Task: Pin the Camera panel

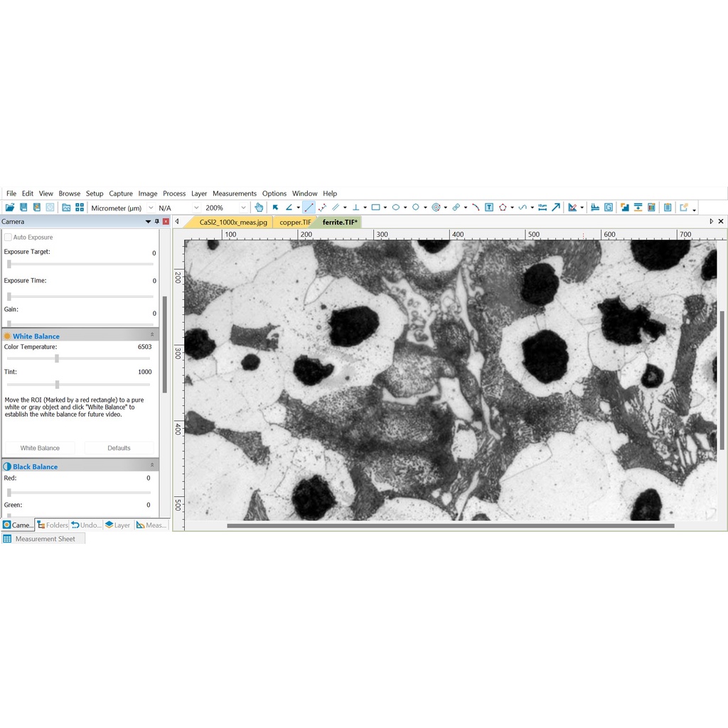Action: 157,222
